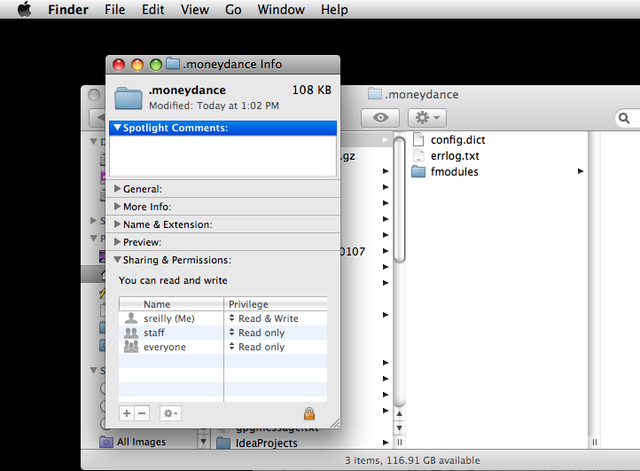Open the Edit menu

tap(153, 9)
